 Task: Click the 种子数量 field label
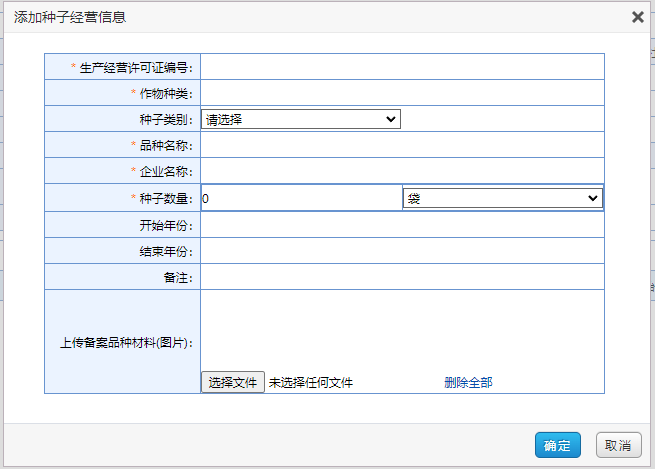pos(166,199)
